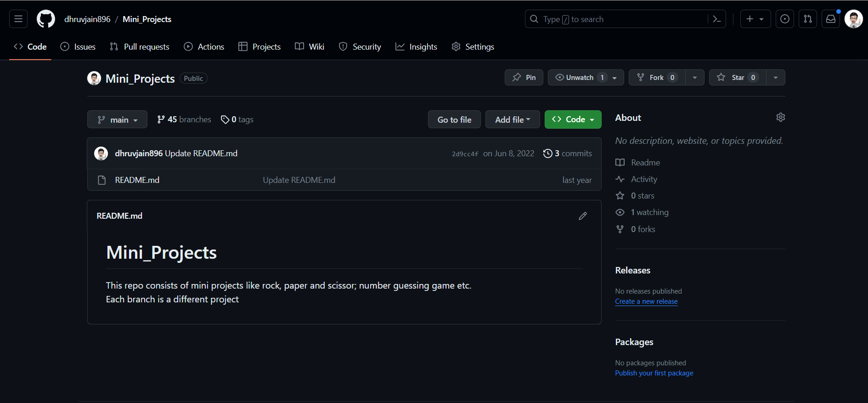The image size is (868, 403).
Task: Focus the search input field
Action: coord(615,19)
